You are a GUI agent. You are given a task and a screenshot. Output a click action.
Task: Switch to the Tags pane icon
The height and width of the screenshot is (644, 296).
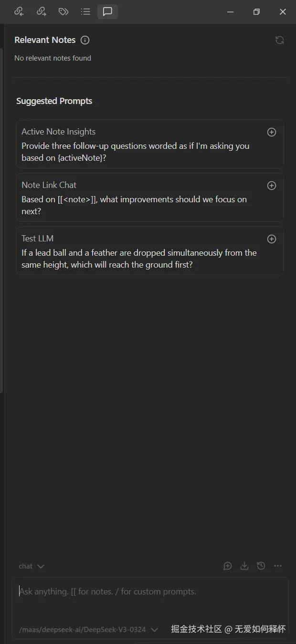pos(63,11)
